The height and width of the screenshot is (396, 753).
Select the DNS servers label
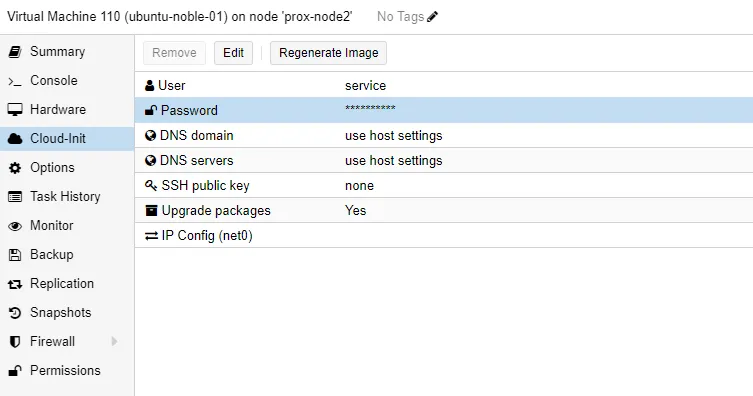click(x=196, y=160)
